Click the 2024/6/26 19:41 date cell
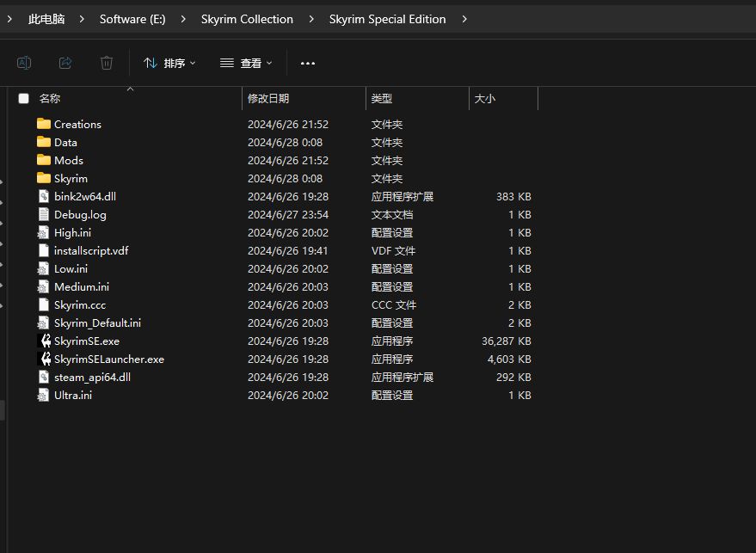The image size is (756, 553). click(287, 251)
